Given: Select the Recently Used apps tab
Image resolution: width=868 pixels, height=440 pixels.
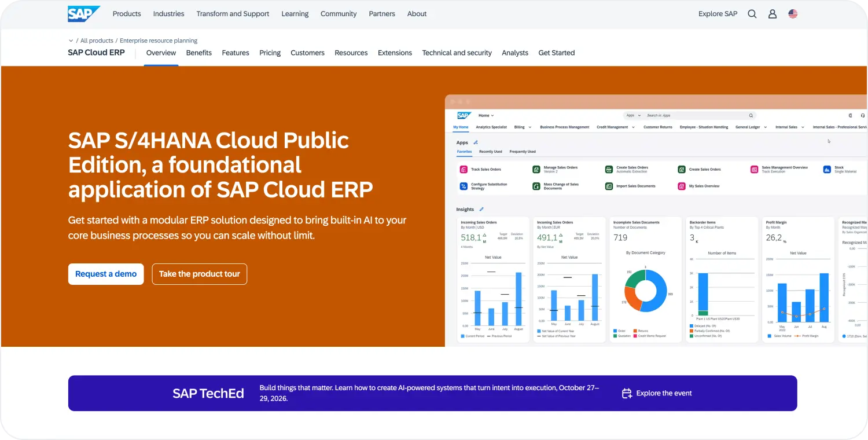Looking at the screenshot, I should 491,152.
